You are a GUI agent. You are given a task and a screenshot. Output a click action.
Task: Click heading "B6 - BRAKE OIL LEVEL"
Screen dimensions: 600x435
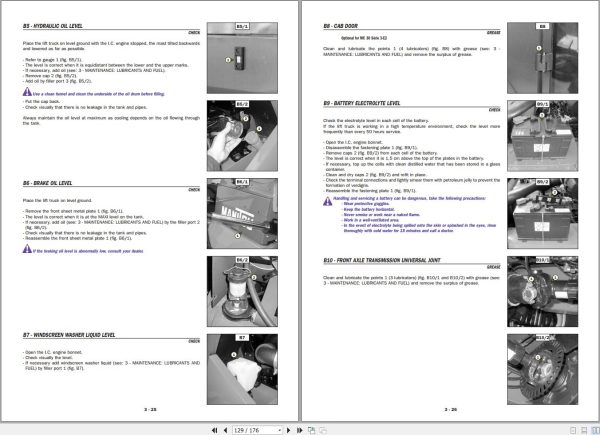pyautogui.click(x=47, y=183)
